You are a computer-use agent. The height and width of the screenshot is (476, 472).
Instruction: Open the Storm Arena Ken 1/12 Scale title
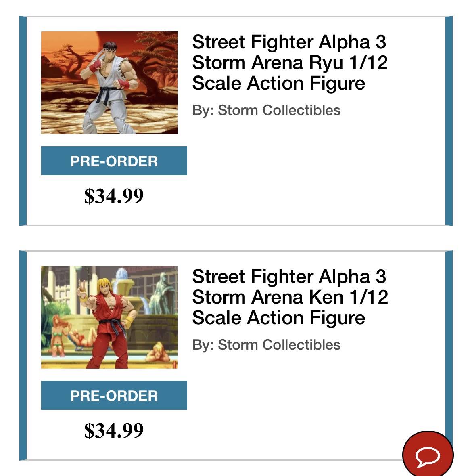click(x=290, y=297)
